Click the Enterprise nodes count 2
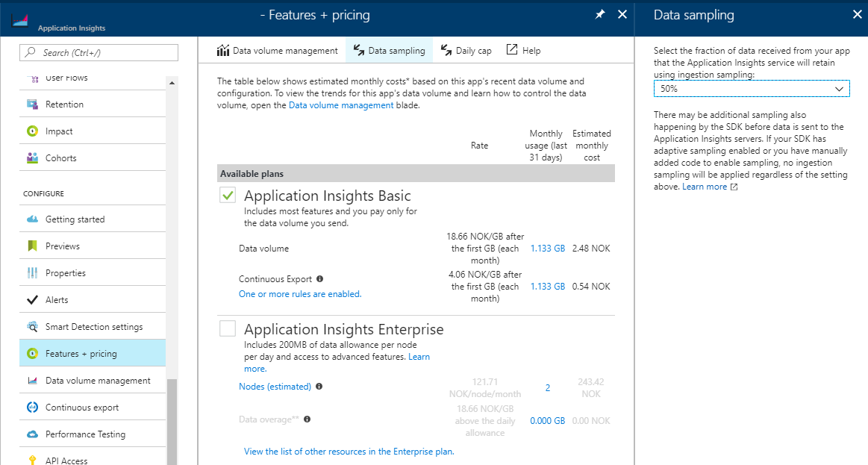Screen dimensions: 868x465 (548, 388)
